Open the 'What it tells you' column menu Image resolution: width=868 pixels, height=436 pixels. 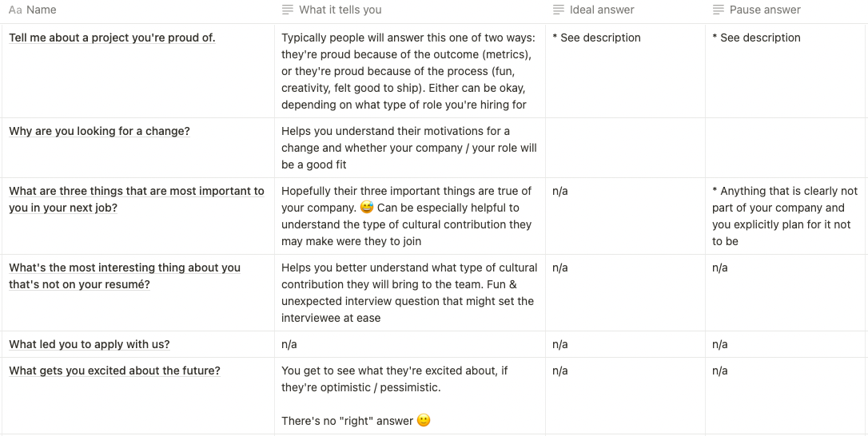tap(340, 10)
